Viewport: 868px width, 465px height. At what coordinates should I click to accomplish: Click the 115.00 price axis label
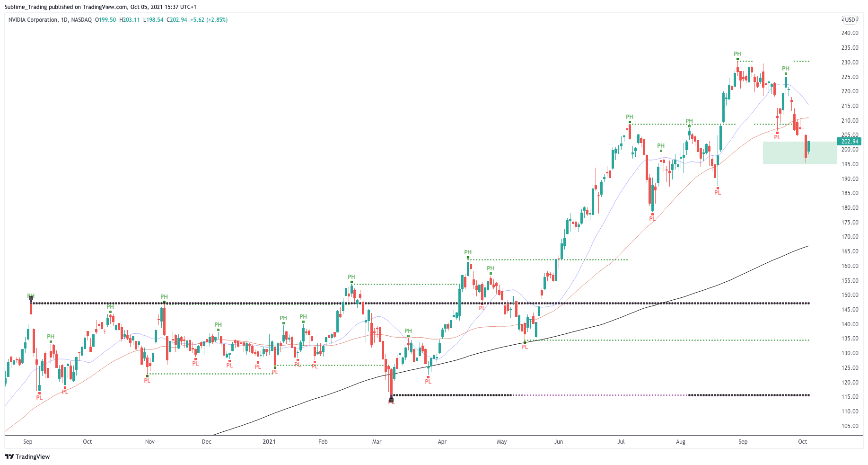(x=850, y=397)
